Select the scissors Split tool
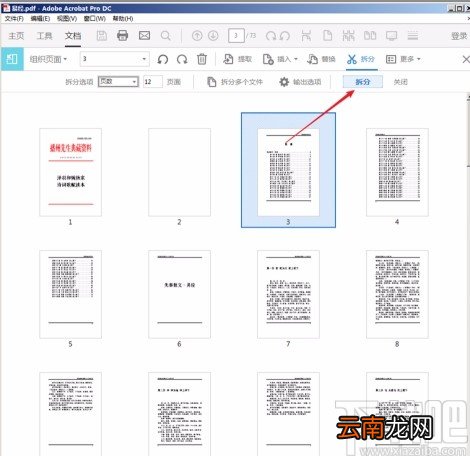 point(361,59)
